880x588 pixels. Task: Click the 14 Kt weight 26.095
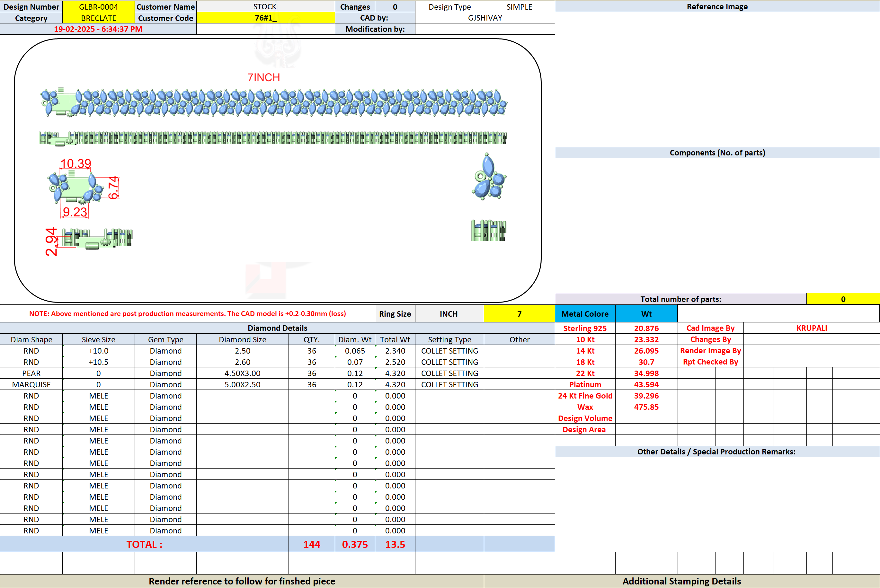[x=646, y=351]
